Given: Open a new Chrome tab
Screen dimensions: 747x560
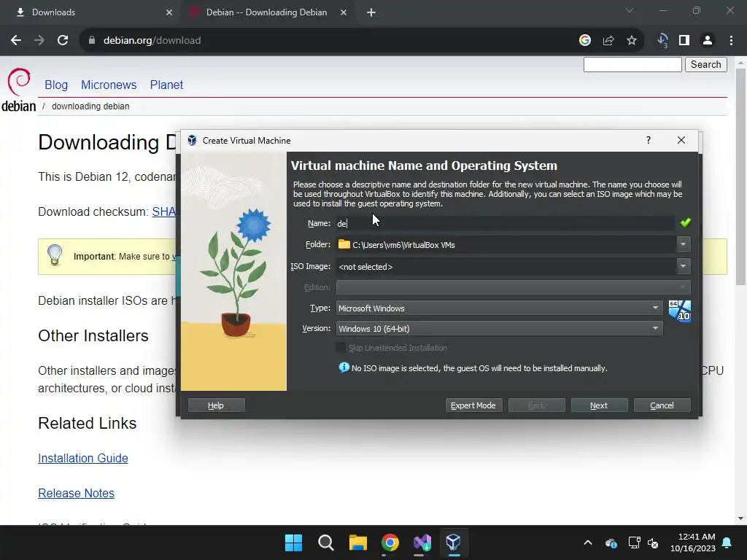Looking at the screenshot, I should tap(371, 12).
